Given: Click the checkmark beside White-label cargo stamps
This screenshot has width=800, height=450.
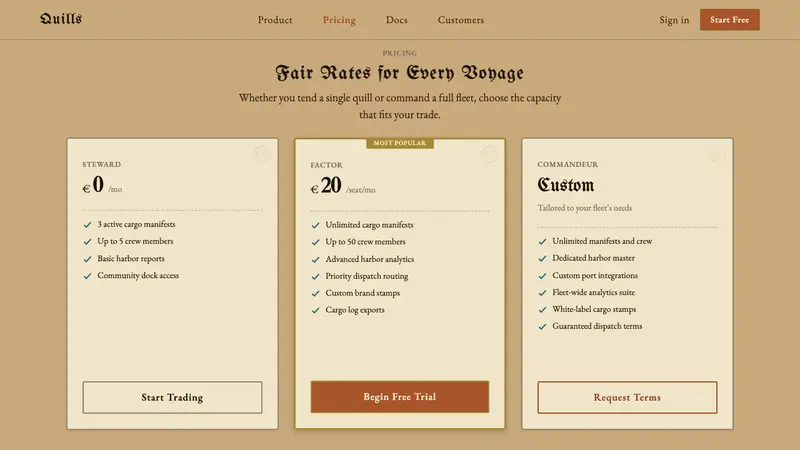Looking at the screenshot, I should point(542,309).
